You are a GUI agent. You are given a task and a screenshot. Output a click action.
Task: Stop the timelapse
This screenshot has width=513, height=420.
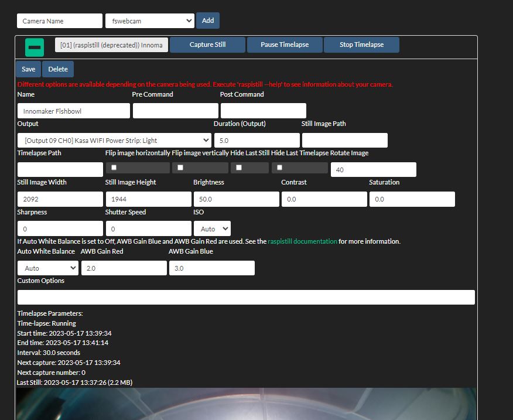(x=361, y=44)
